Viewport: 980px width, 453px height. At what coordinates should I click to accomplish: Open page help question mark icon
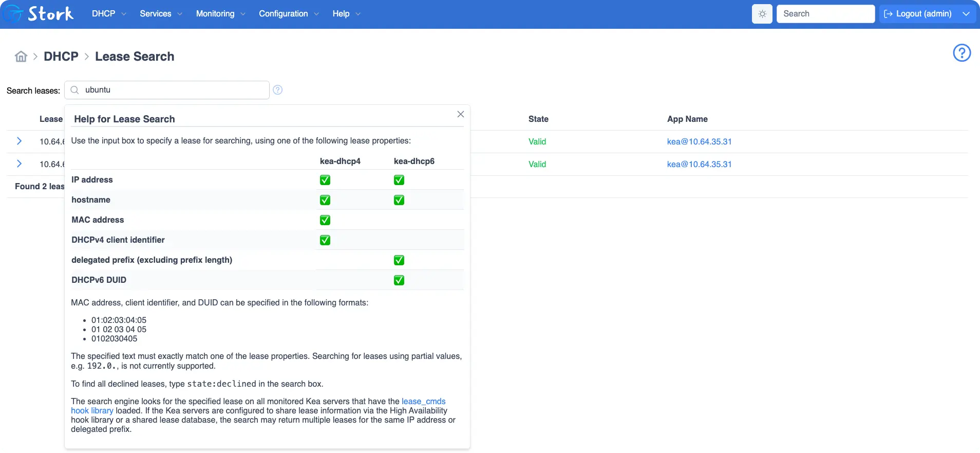[962, 53]
